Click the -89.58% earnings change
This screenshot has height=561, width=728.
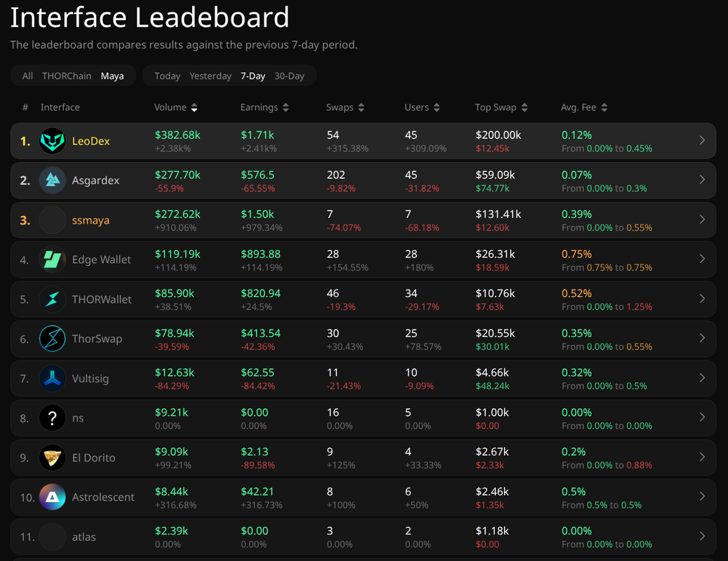click(x=257, y=466)
